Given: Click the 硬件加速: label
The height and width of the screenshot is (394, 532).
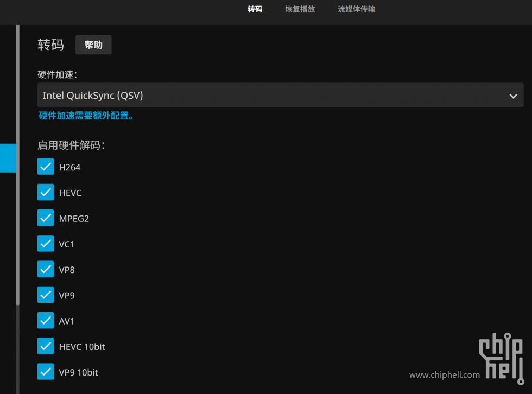Looking at the screenshot, I should click(58, 74).
